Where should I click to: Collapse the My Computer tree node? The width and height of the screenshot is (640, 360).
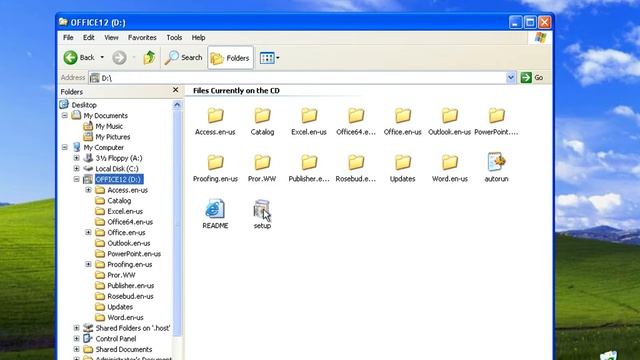click(x=65, y=147)
